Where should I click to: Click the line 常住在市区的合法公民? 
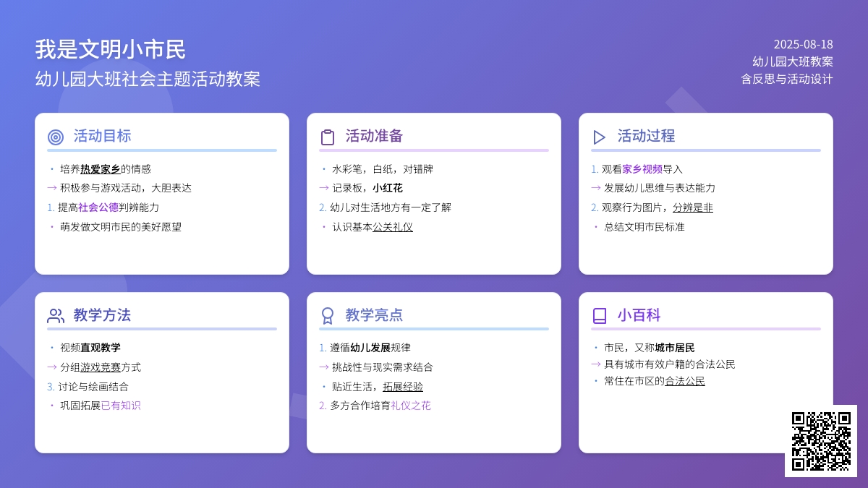coord(655,381)
